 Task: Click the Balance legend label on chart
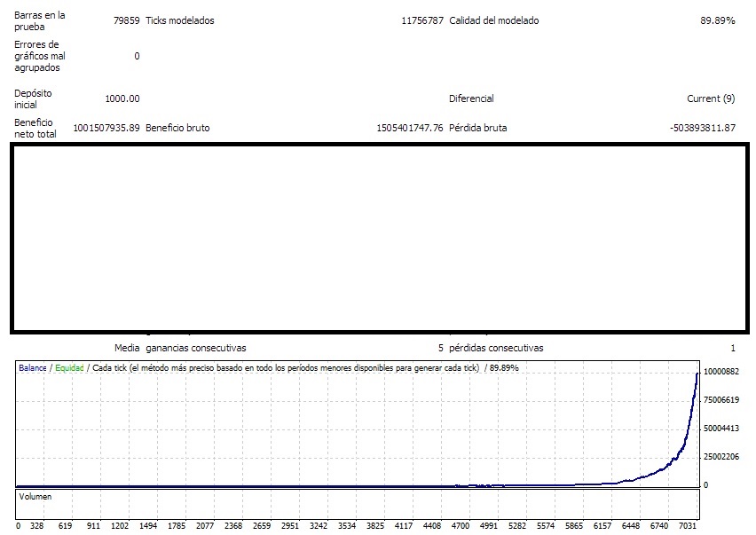tap(32, 367)
